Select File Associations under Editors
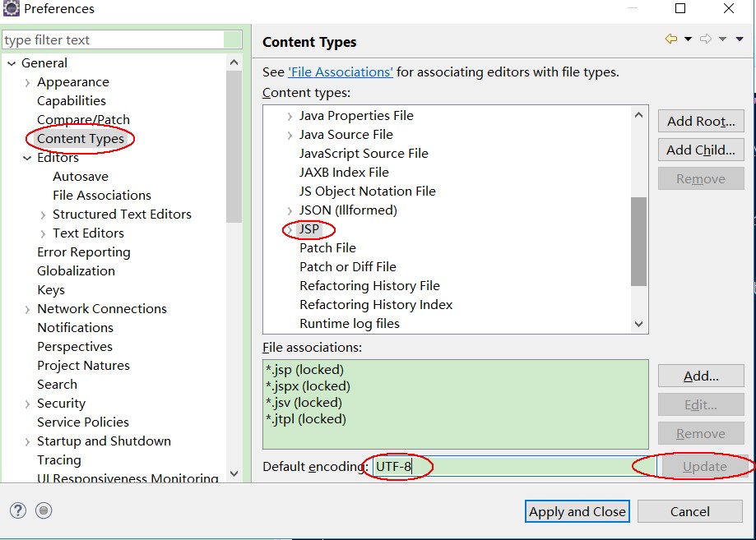This screenshot has width=756, height=540. click(102, 195)
